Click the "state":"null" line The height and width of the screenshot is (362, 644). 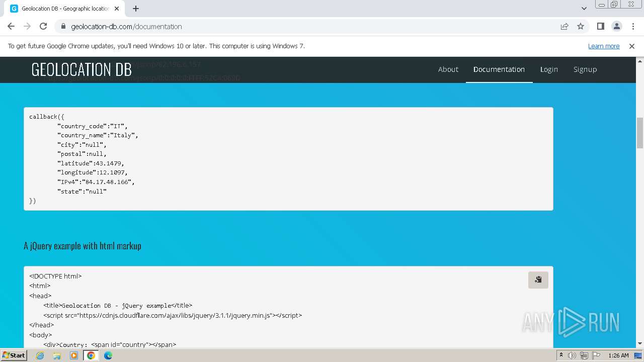click(x=82, y=192)
